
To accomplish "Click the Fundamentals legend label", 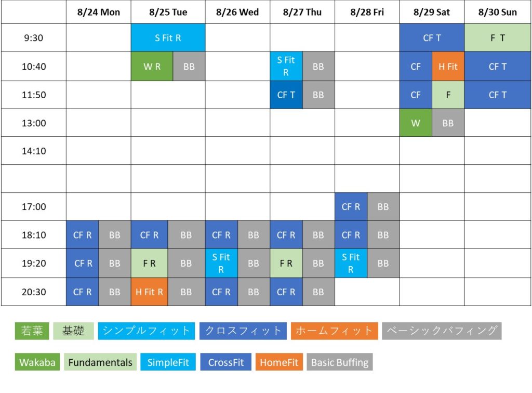I will [x=100, y=362].
